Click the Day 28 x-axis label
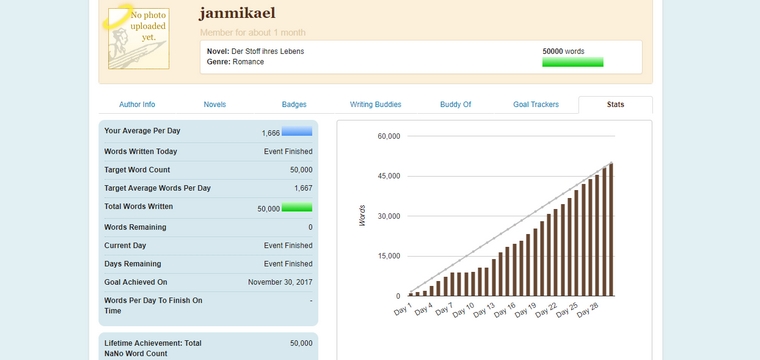The image size is (760, 360). [587, 310]
